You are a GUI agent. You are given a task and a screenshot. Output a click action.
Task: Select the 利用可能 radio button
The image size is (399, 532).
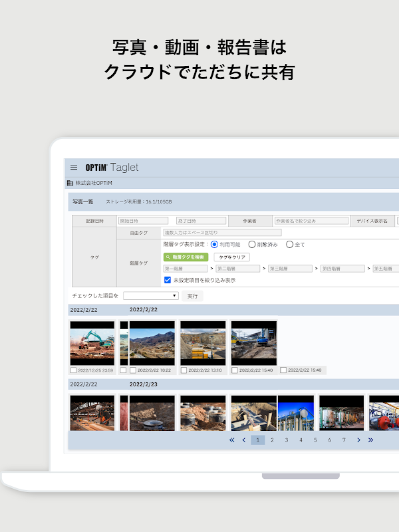pos(214,245)
